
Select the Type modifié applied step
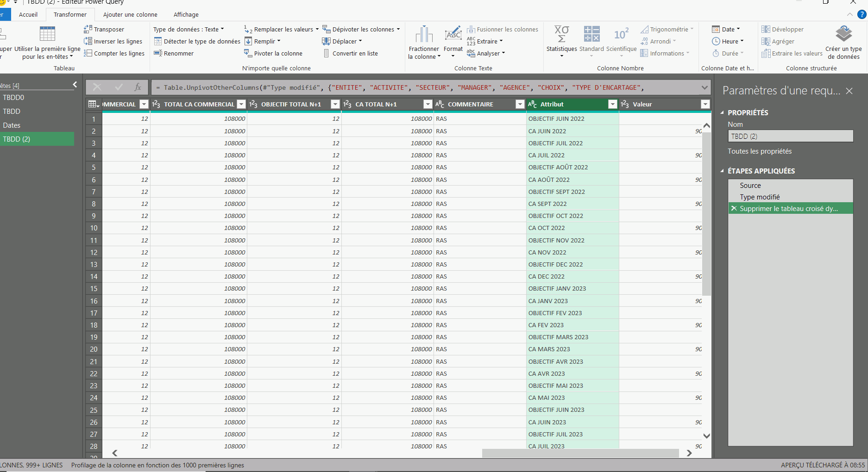click(760, 197)
